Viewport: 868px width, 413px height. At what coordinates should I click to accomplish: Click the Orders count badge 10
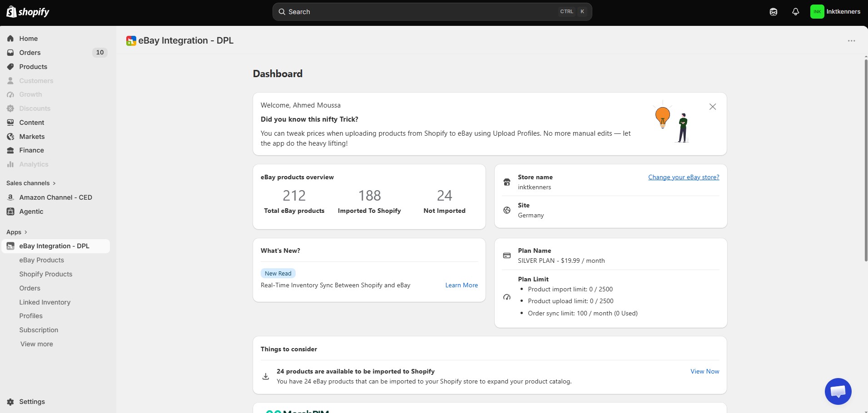100,53
